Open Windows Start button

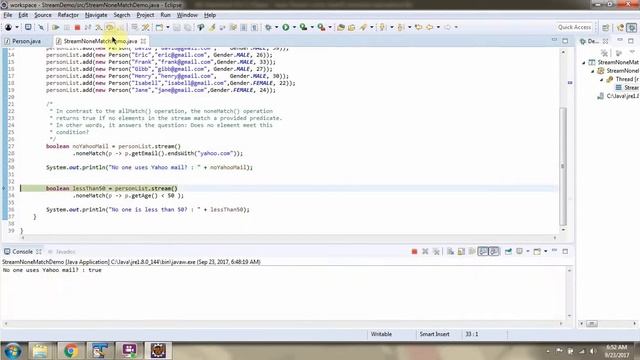pyautogui.click(x=12, y=351)
